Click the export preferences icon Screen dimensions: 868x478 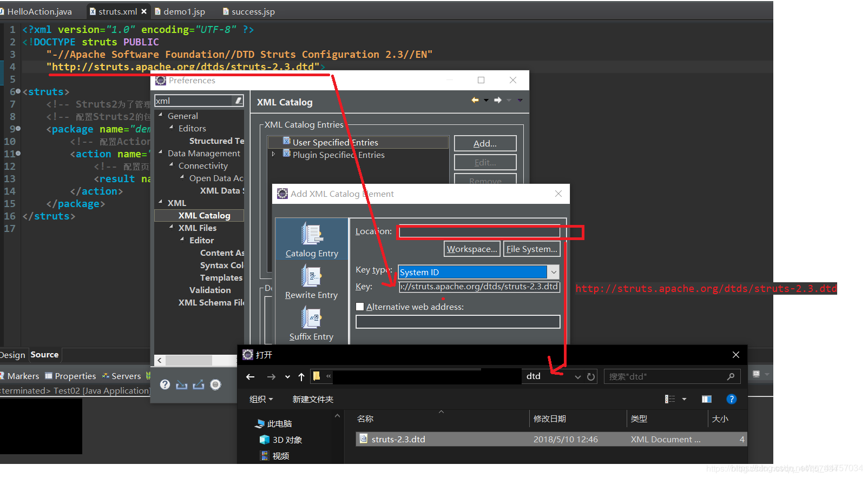click(199, 384)
